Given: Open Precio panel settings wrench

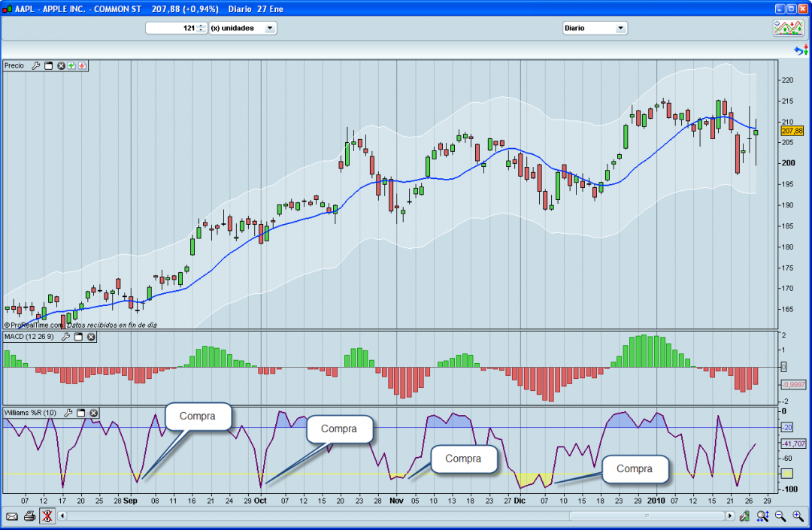Looking at the screenshot, I should 35,66.
